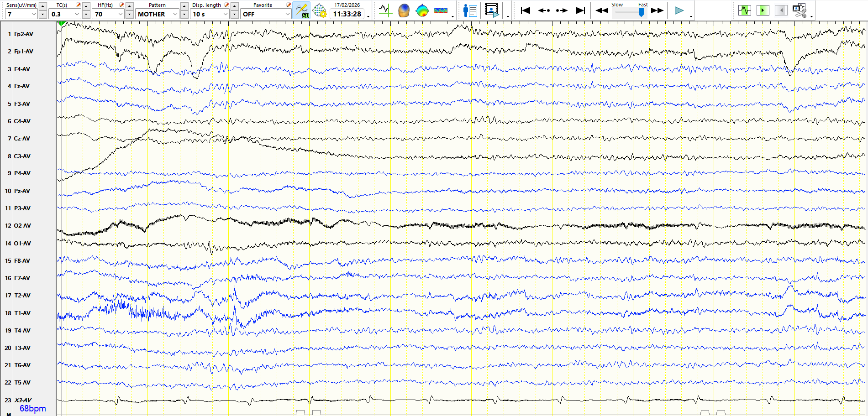Open electrode montage settings icon
Viewport: 868px width, 416px height.
tap(320, 10)
